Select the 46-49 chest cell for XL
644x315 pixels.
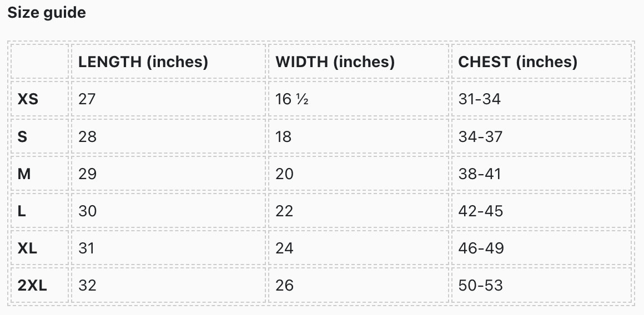pyautogui.click(x=481, y=248)
